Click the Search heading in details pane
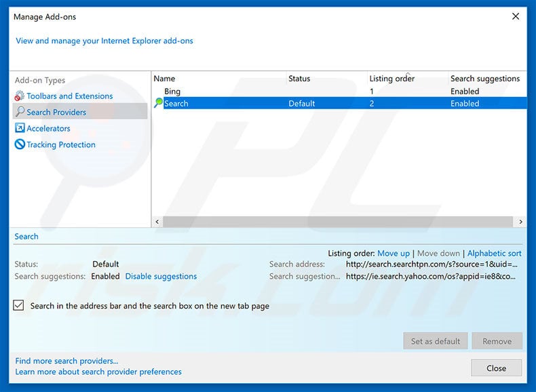This screenshot has height=392, width=536. [26, 237]
